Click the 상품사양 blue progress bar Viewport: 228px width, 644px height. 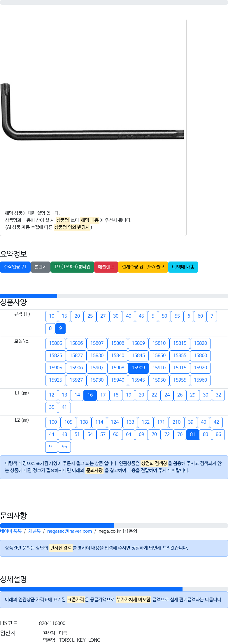[29, 296]
